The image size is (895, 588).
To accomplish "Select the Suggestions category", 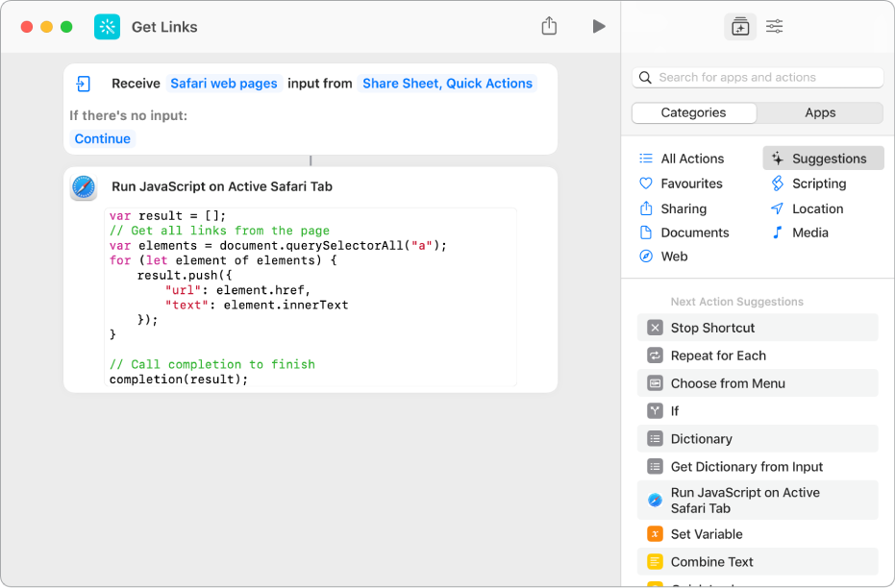I will (x=828, y=159).
